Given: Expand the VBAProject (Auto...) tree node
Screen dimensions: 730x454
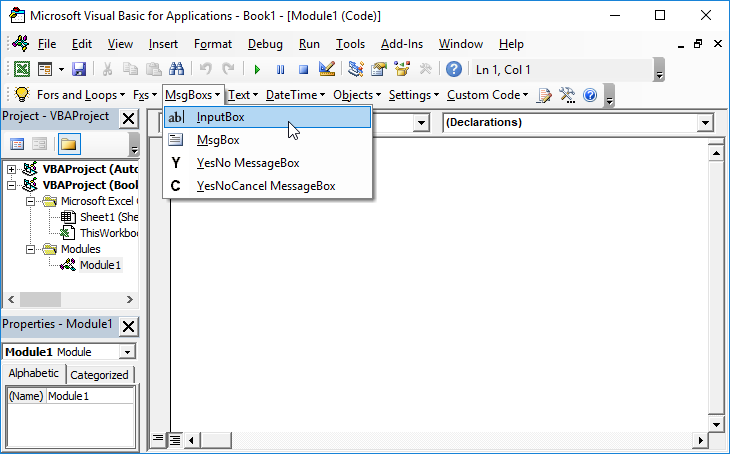Looking at the screenshot, I should pos(12,169).
